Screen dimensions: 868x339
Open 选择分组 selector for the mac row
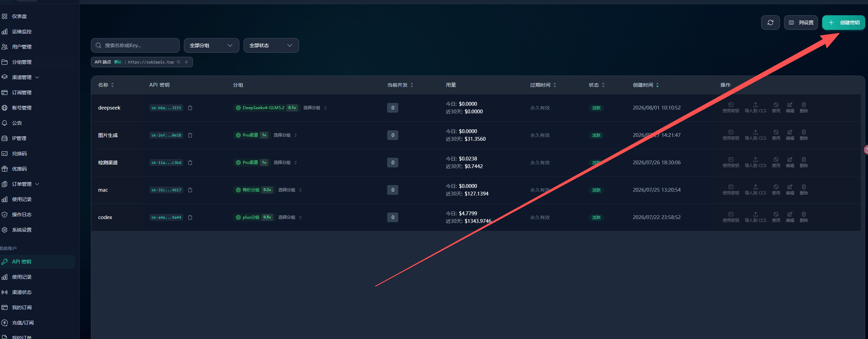coord(290,190)
